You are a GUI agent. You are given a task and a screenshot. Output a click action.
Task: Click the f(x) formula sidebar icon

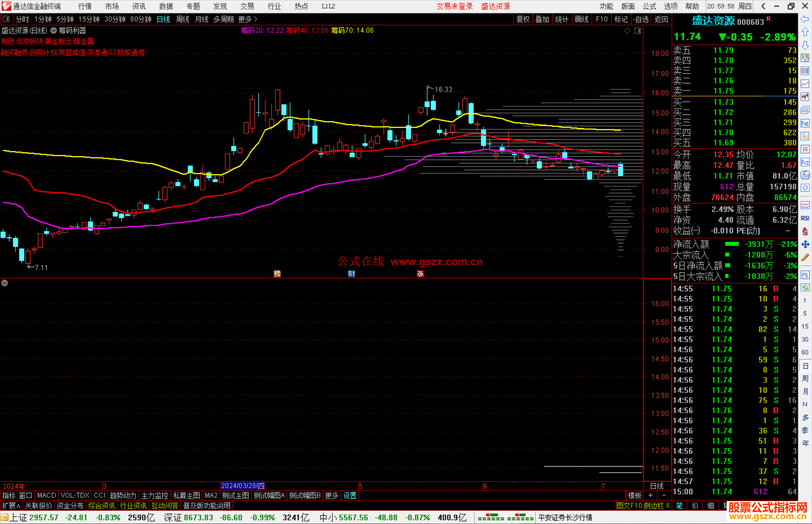805,175
